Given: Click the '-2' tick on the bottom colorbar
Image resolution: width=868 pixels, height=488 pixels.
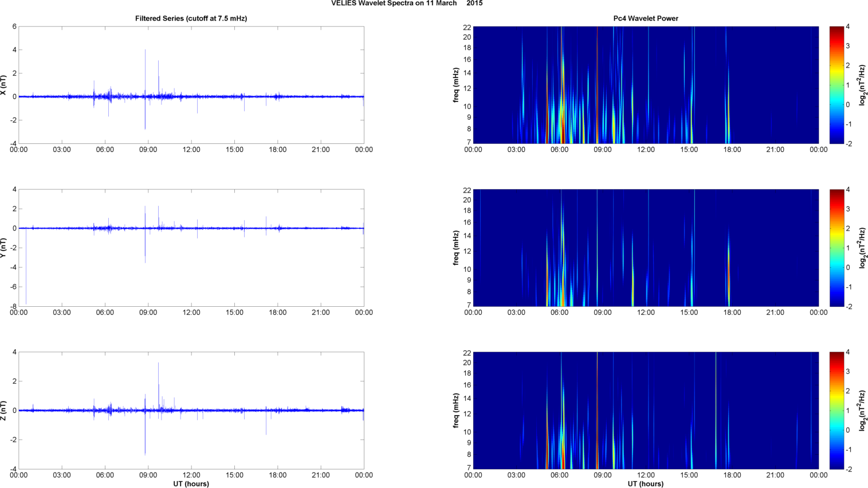Looking at the screenshot, I should tap(849, 469).
